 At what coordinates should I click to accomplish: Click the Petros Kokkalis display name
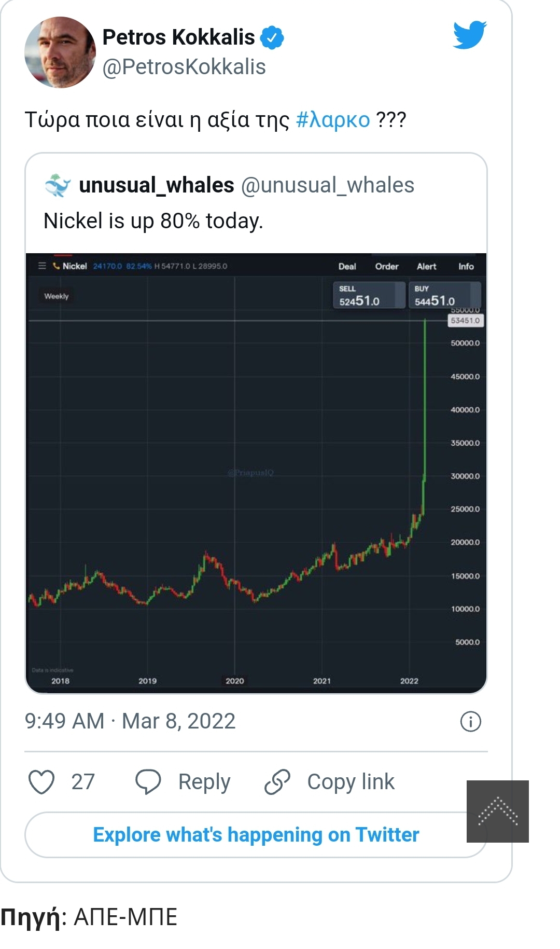coord(178,37)
